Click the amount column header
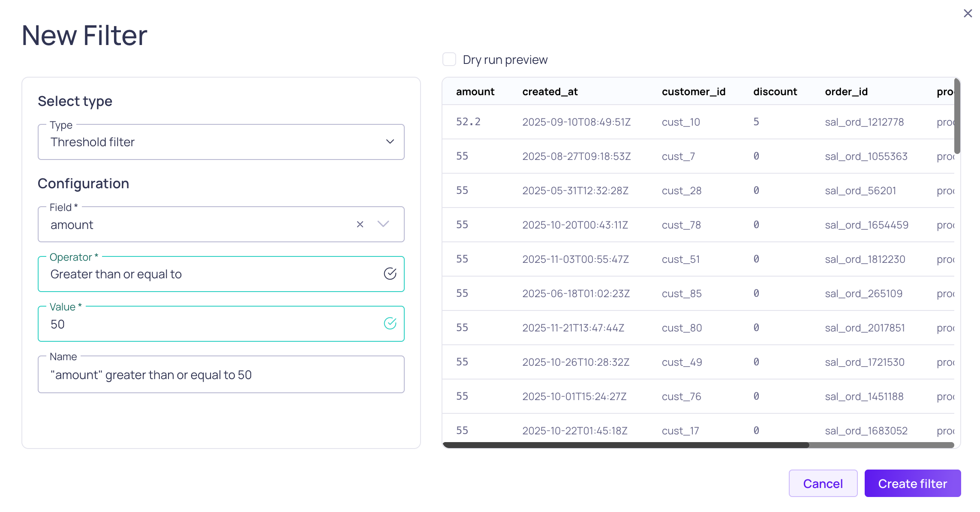Viewport: 980px width, 512px height. tap(475, 92)
